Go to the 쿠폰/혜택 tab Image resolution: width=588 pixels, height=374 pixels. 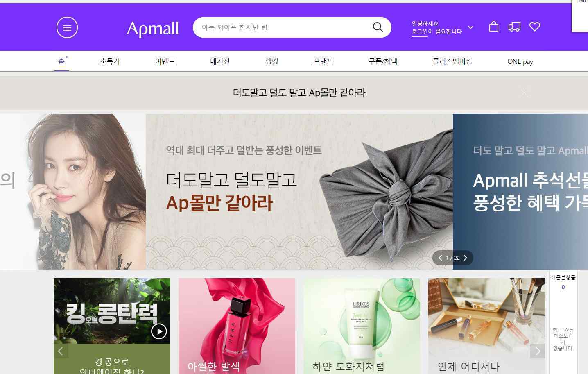[x=383, y=61]
